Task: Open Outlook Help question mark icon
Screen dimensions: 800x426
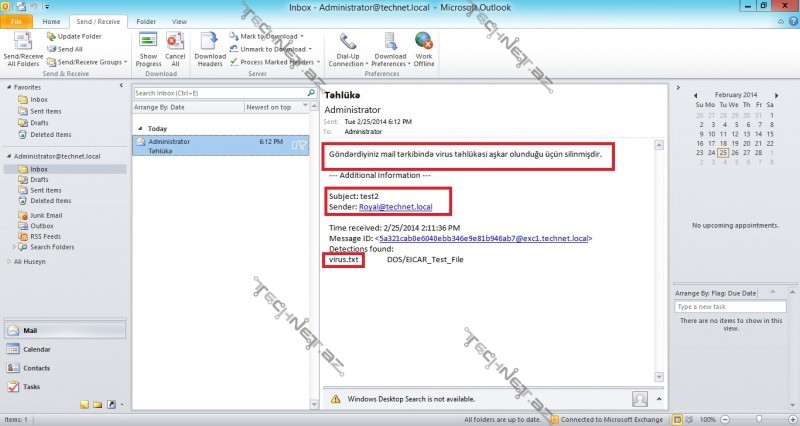Action: [x=793, y=21]
